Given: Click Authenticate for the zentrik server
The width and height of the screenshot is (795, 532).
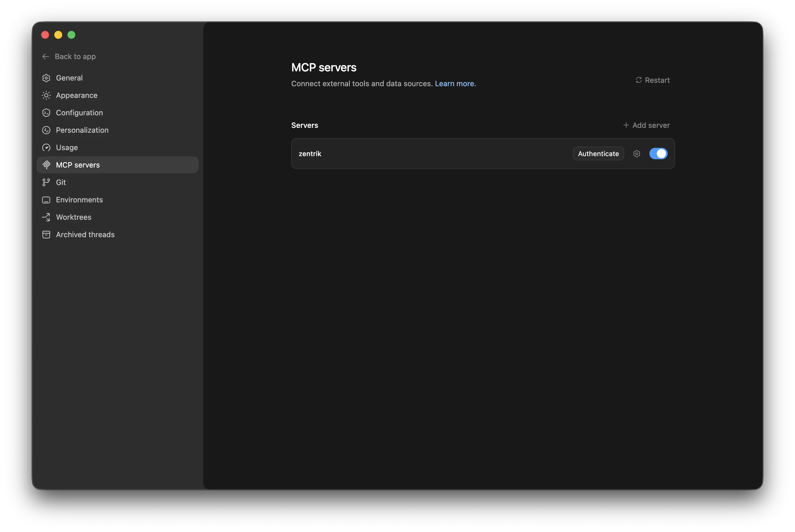Looking at the screenshot, I should point(598,154).
